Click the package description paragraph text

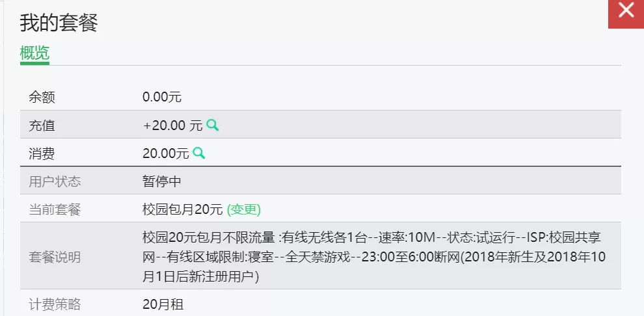point(374,257)
